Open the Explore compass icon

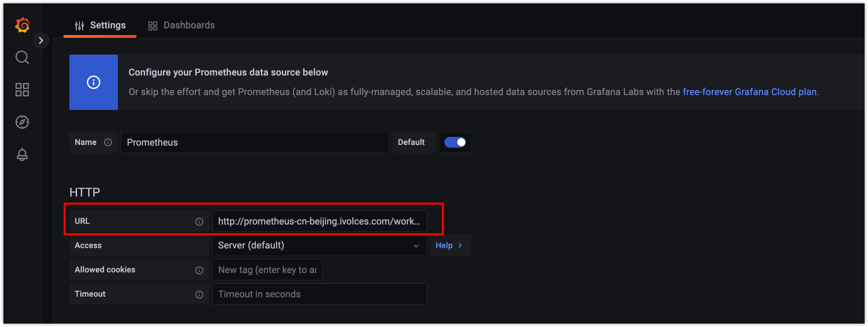point(22,122)
